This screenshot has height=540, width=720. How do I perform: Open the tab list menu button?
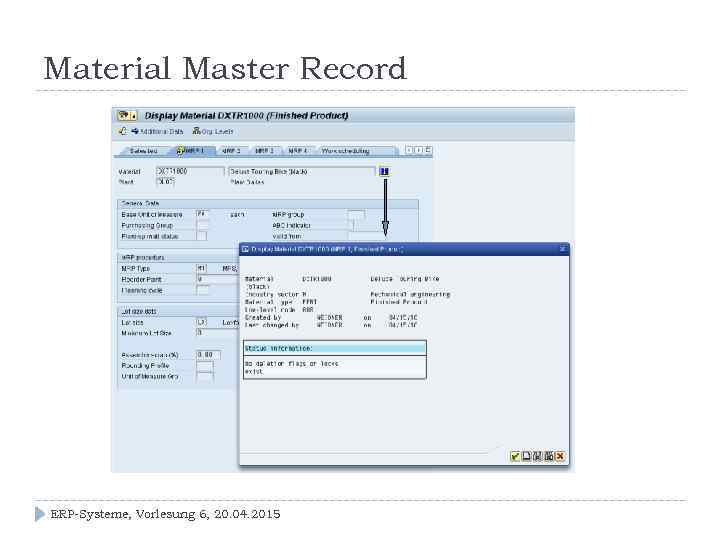click(x=428, y=150)
